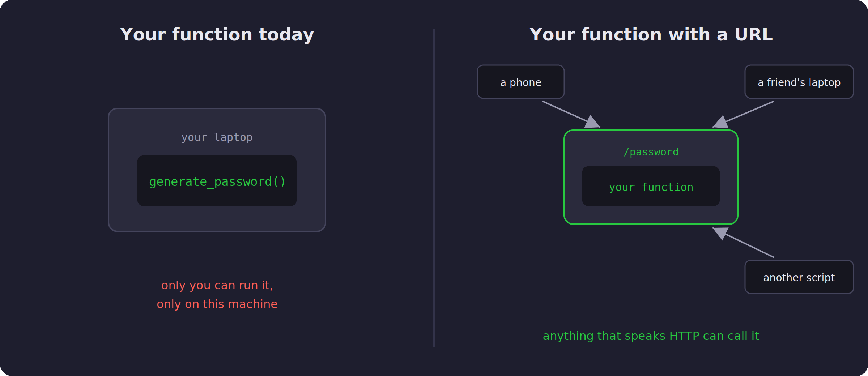
Task: Click the 'your laptop' label
Action: coord(217,137)
